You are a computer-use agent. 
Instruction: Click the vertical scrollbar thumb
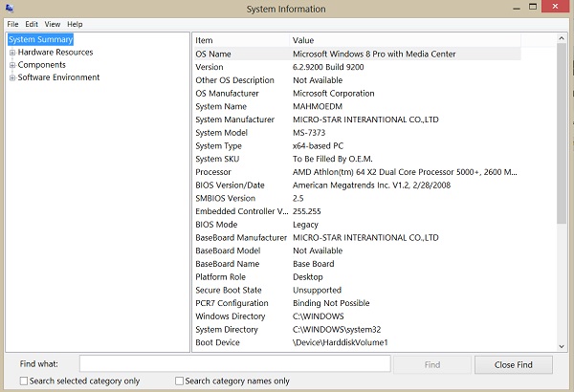click(x=562, y=133)
